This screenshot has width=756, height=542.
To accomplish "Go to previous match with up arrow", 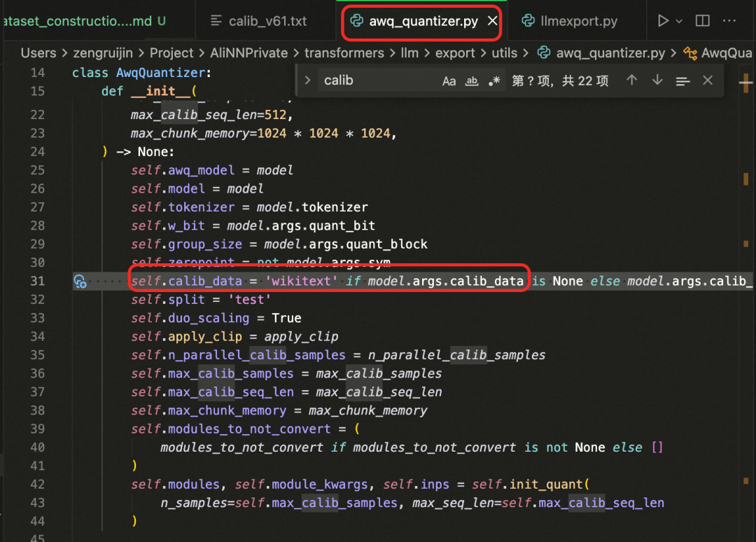I will click(x=631, y=80).
